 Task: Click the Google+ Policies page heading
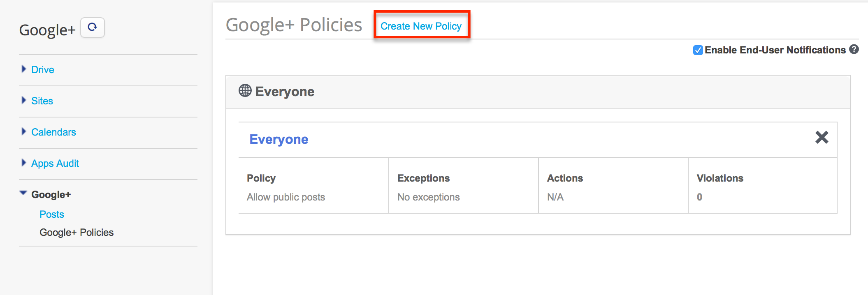(294, 25)
